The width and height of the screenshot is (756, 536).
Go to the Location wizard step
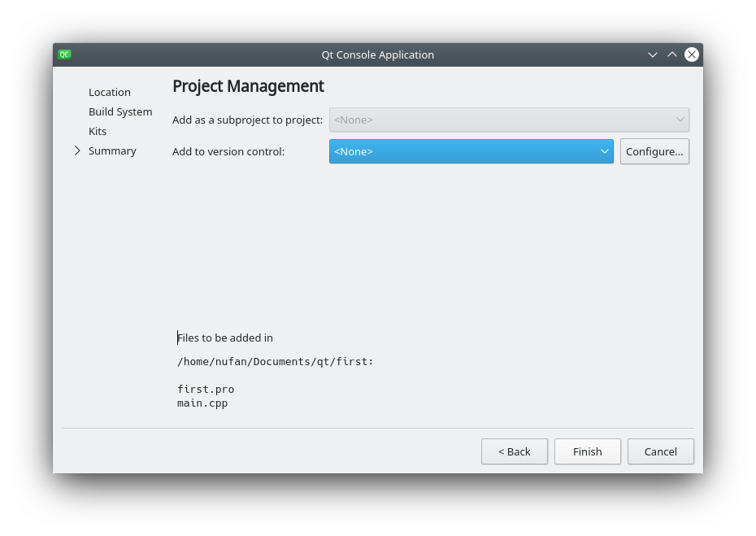[x=110, y=92]
